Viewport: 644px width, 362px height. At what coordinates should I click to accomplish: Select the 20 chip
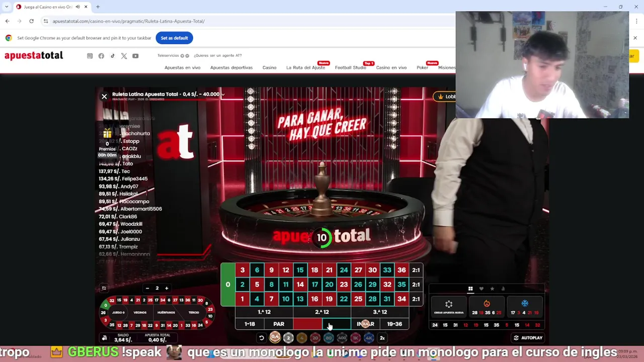pos(315,338)
